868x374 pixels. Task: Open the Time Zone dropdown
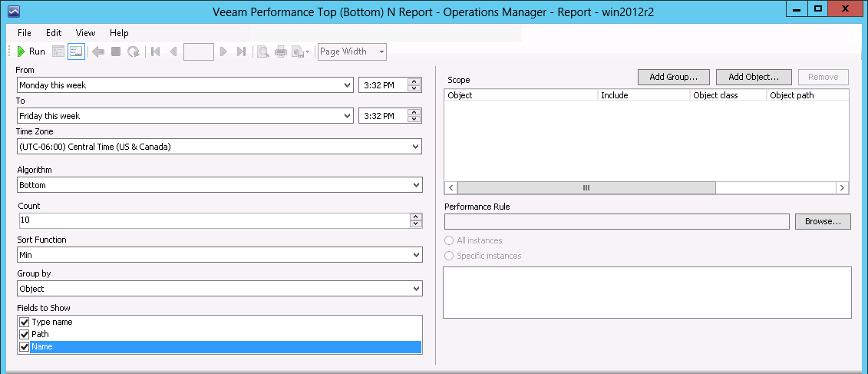point(416,147)
